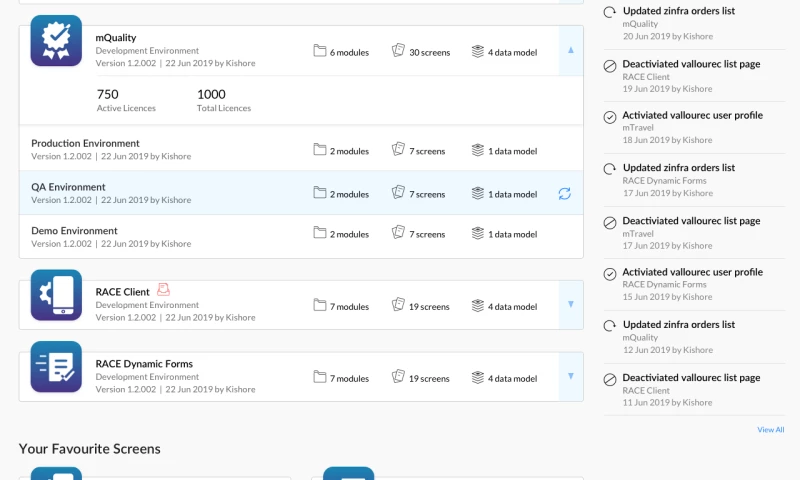
Task: Open the mQuality app title
Action: click(116, 38)
